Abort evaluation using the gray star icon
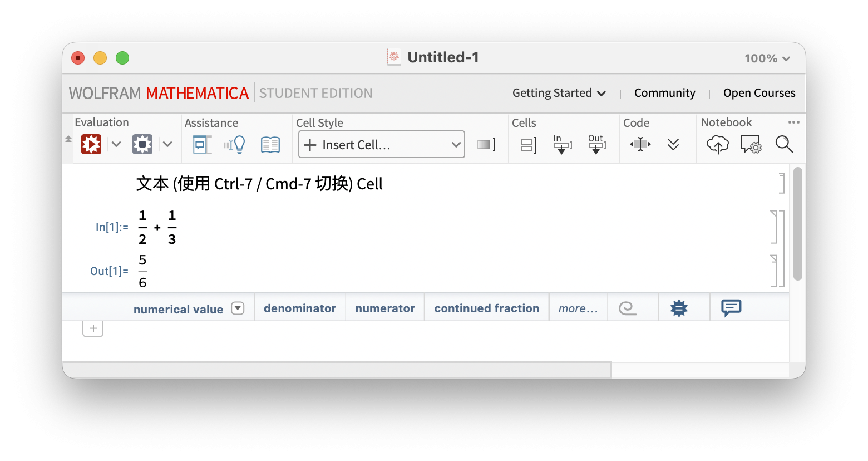 click(142, 144)
